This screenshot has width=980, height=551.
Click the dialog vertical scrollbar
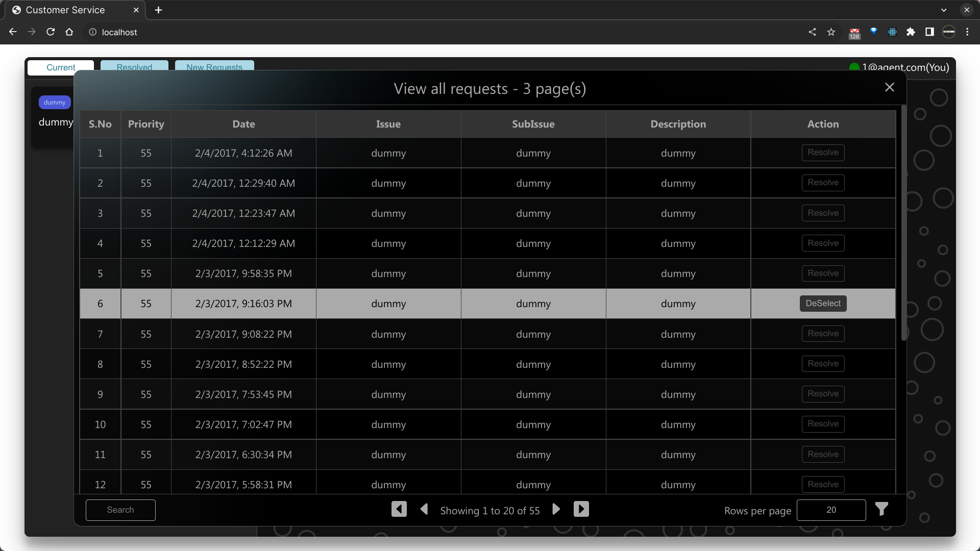(903, 224)
